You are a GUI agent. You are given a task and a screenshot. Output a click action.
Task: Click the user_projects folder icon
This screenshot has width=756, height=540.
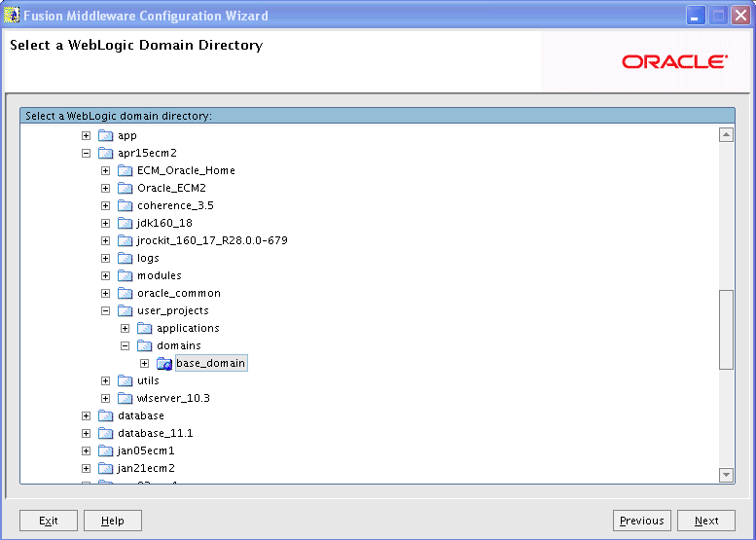pyautogui.click(x=125, y=311)
